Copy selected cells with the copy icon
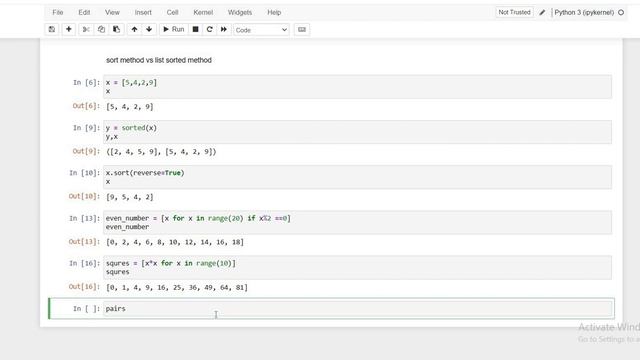This screenshot has height=360, width=640. (x=101, y=29)
